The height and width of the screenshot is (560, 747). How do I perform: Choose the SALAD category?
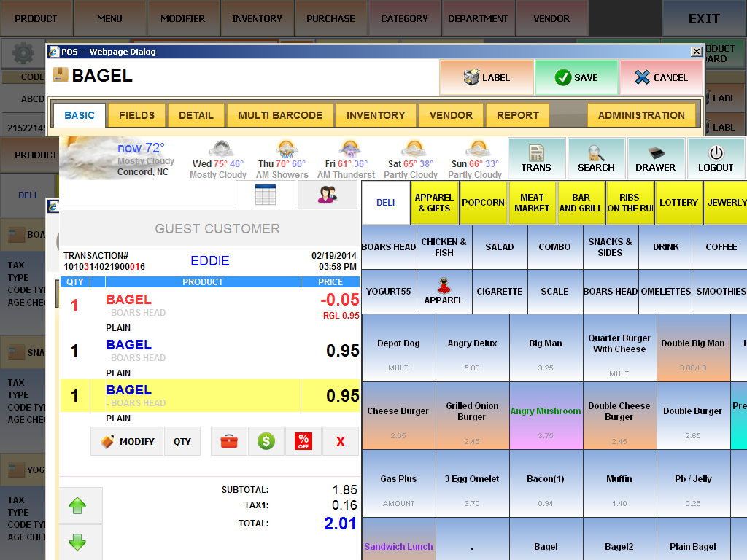tap(499, 247)
